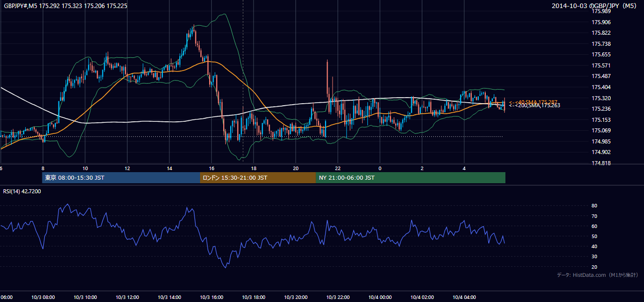644x302 pixels.
Task: Click the 175.069 price axis label
Action: coord(601,130)
